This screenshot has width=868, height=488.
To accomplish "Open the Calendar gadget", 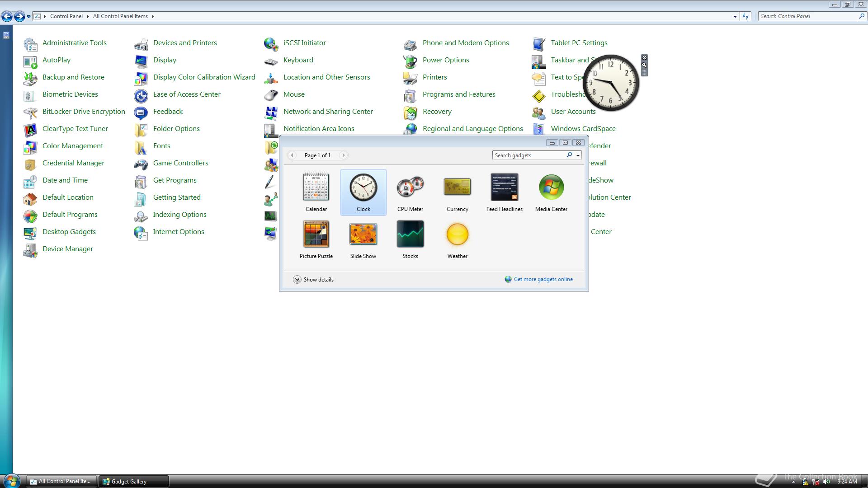I will tap(316, 192).
